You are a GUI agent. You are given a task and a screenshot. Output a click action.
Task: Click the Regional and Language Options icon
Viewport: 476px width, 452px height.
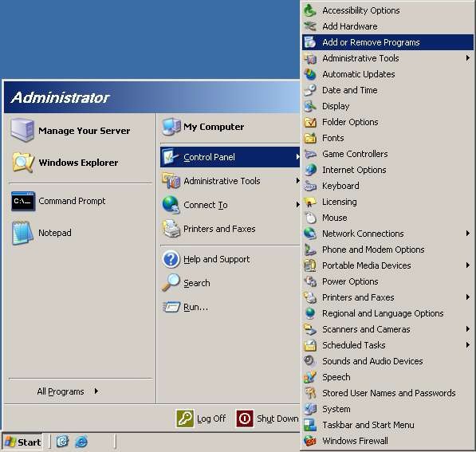point(310,313)
